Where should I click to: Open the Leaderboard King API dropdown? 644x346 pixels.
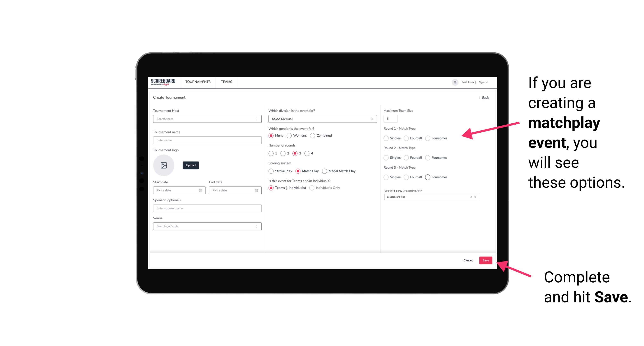[474, 197]
